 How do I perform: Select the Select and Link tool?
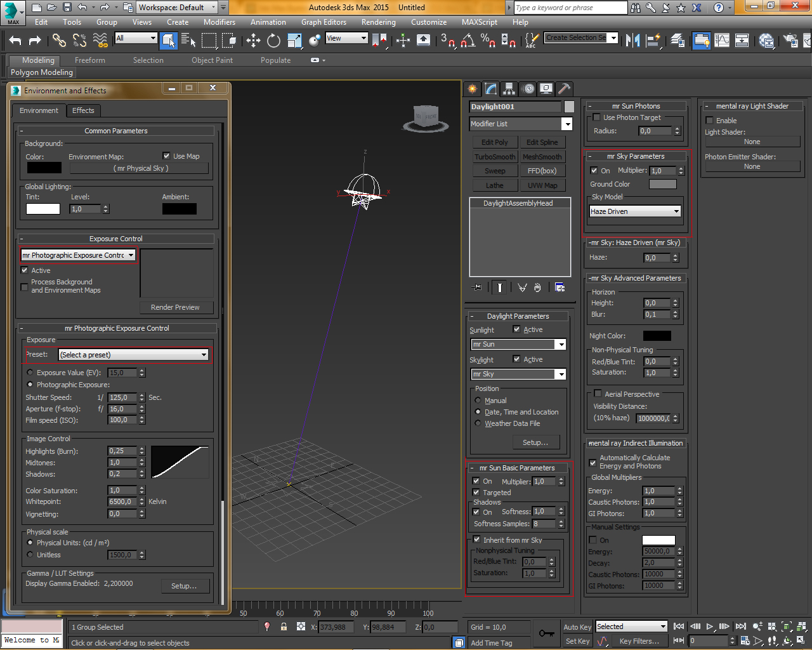click(x=59, y=41)
